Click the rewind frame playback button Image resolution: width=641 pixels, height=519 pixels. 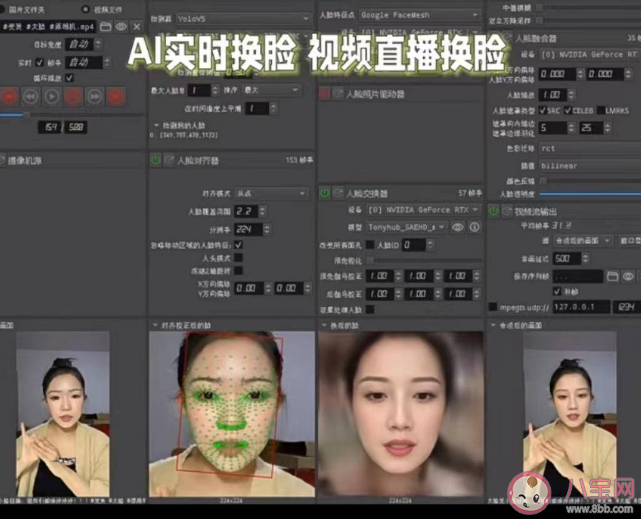(31, 96)
